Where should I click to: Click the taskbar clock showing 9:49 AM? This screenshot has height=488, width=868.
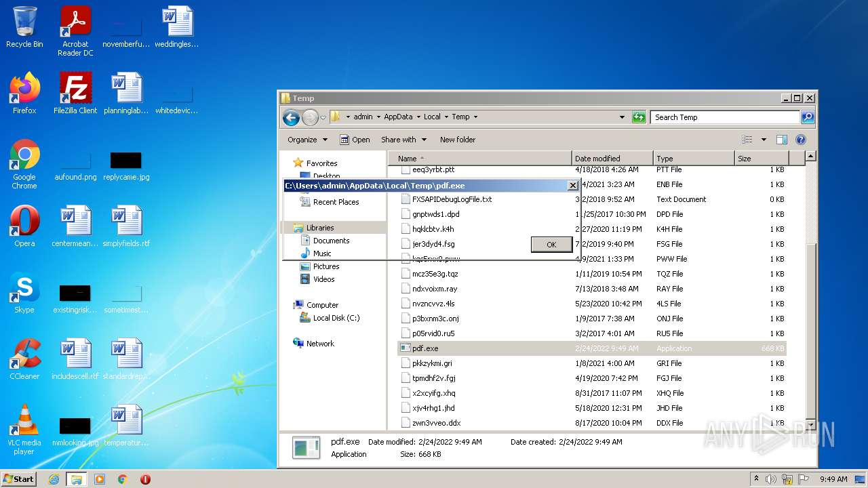click(x=833, y=479)
